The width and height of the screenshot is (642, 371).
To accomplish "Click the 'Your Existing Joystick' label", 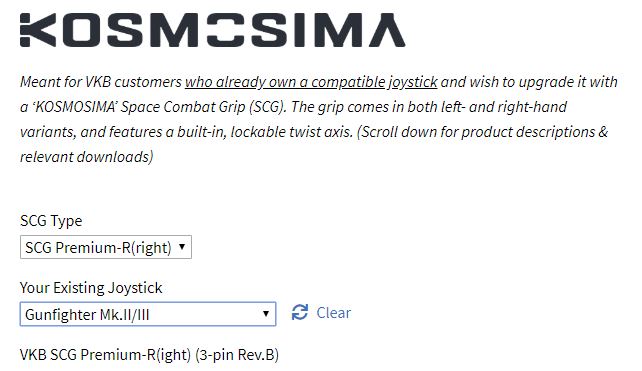I will coord(91,287).
